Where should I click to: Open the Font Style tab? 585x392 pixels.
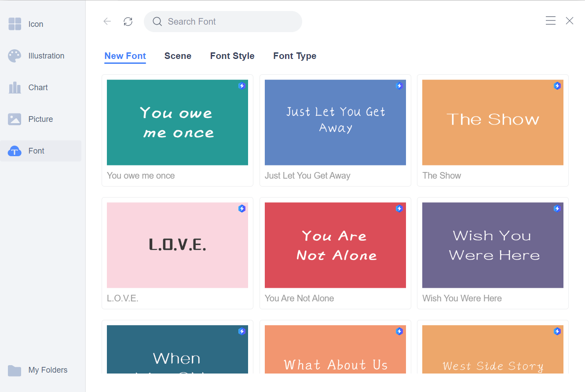[x=232, y=56]
